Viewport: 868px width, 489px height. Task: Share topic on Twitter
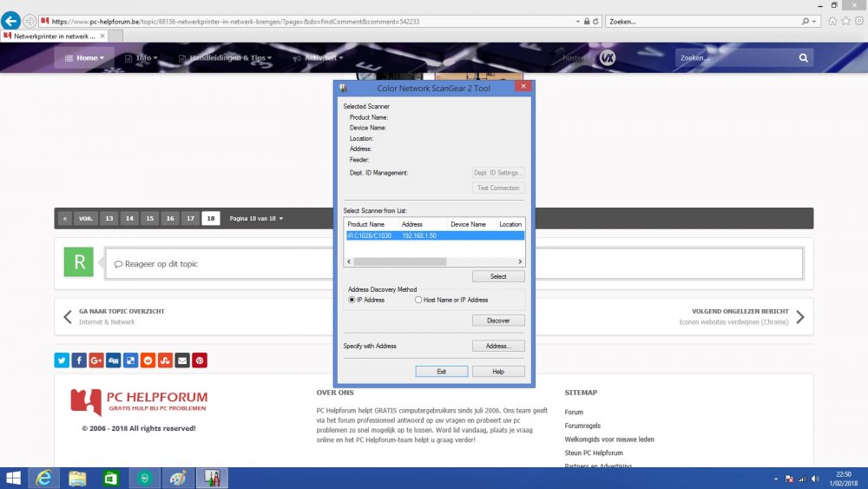coord(62,360)
